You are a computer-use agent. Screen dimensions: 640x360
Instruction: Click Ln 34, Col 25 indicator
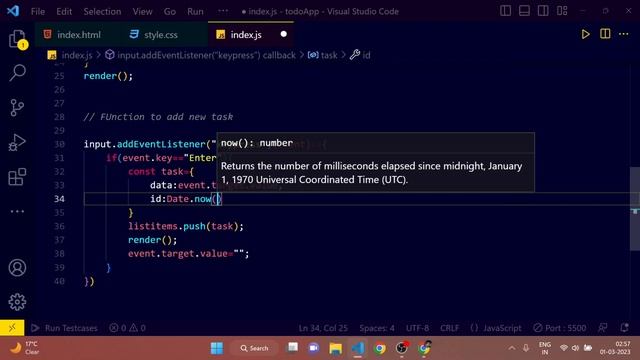pos(323,328)
